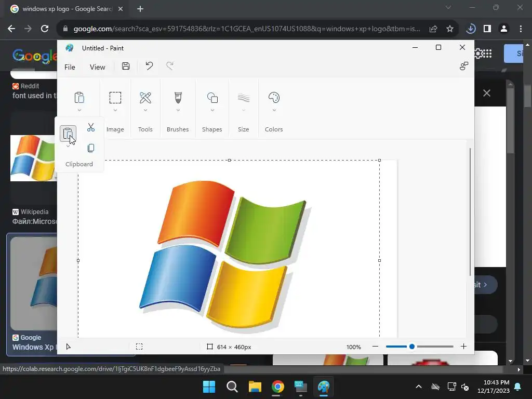Open Chrome's side panel icon
532x399 pixels.
point(487,29)
